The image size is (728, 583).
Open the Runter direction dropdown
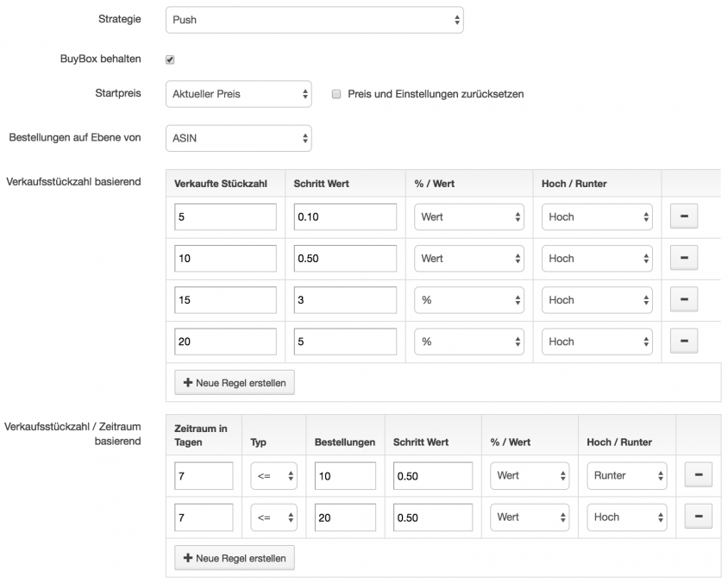[627, 476]
